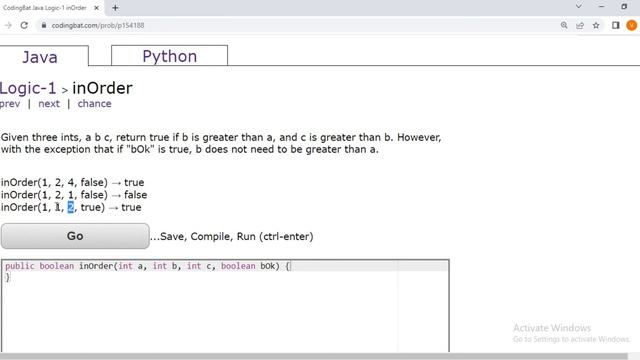Click the 'public boolean inOrder' code line
The width and height of the screenshot is (640, 360).
tap(147, 266)
